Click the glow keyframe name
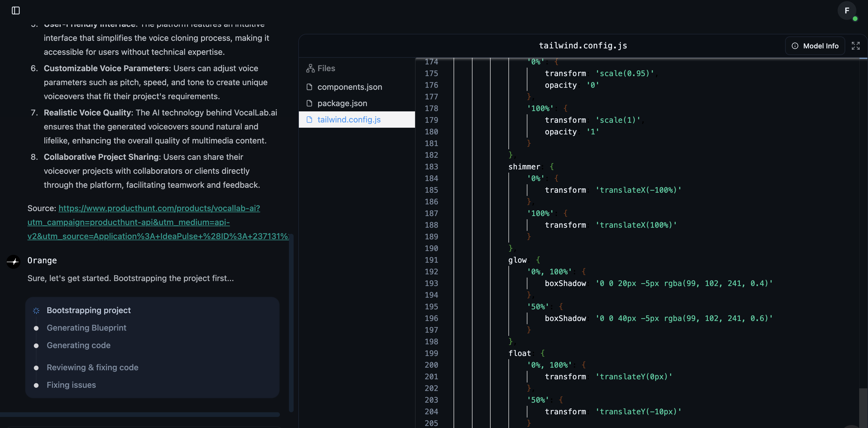 coord(517,260)
